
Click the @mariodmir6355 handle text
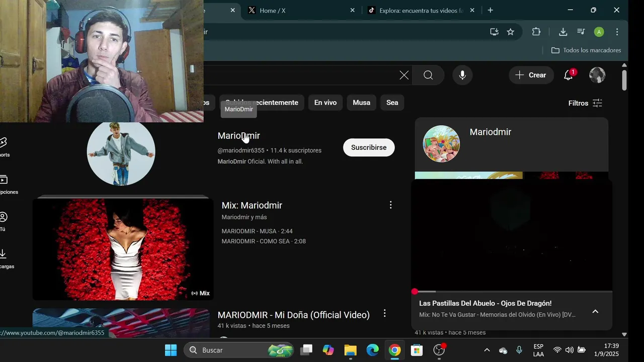[240, 150]
